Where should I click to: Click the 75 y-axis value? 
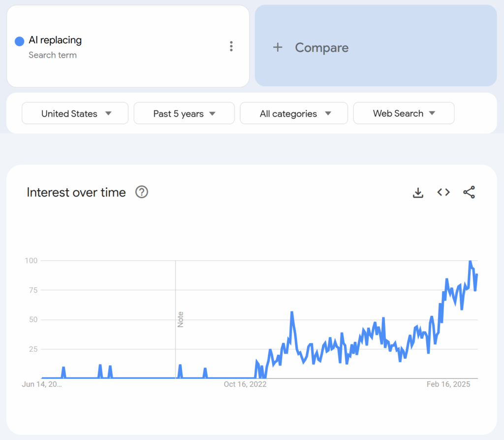click(x=33, y=290)
